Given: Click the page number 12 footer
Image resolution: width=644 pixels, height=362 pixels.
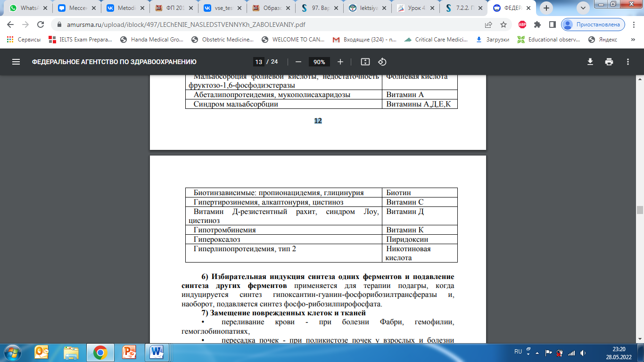Looking at the screenshot, I should (318, 121).
